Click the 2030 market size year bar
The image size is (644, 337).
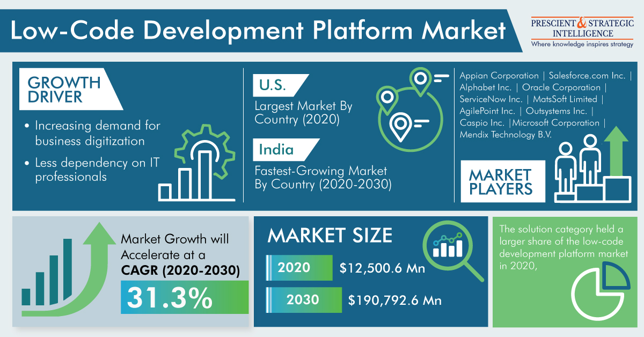pyautogui.click(x=304, y=299)
